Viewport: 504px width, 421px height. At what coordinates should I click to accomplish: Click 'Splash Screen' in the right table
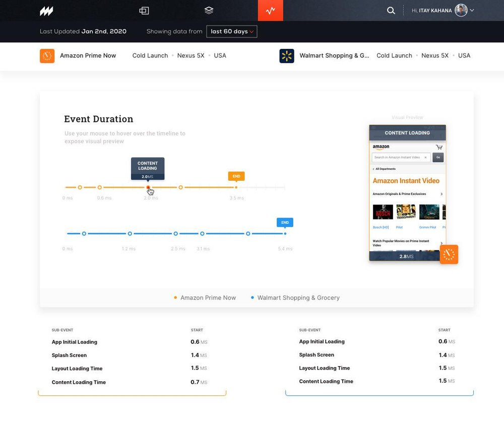pyautogui.click(x=317, y=355)
